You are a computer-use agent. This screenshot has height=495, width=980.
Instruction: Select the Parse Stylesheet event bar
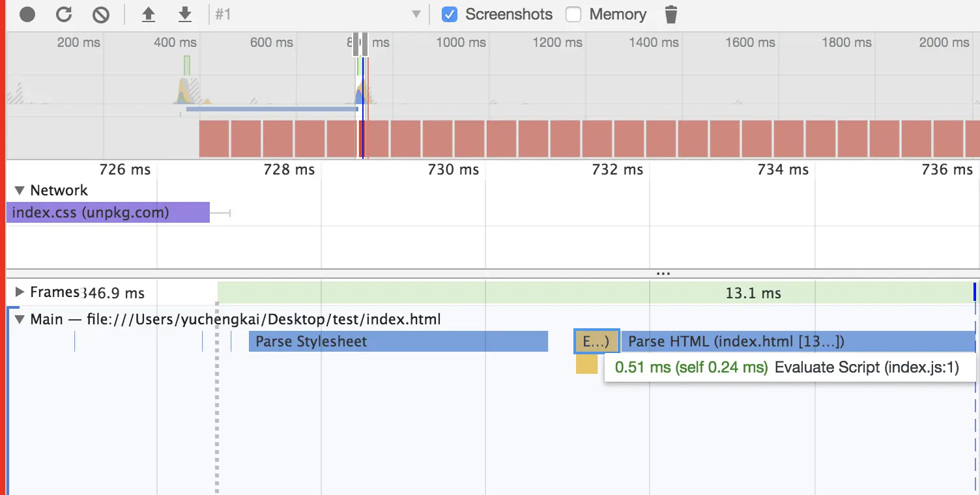click(398, 341)
